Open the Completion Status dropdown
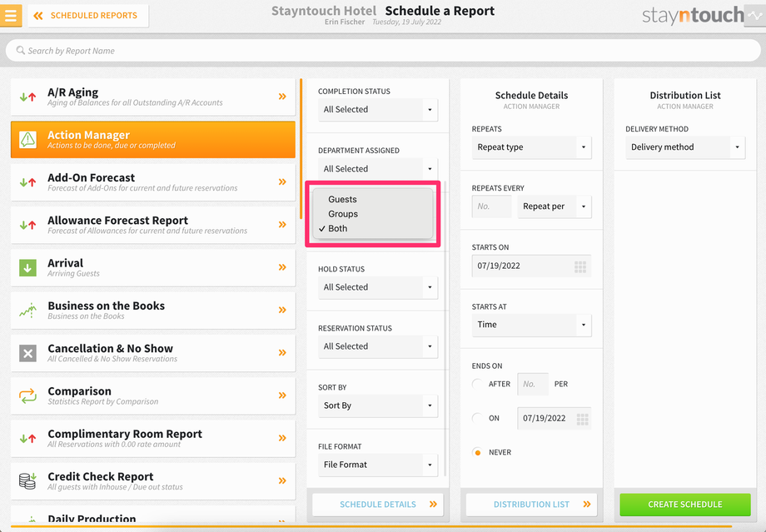Screen dimensions: 766x532 378,109
